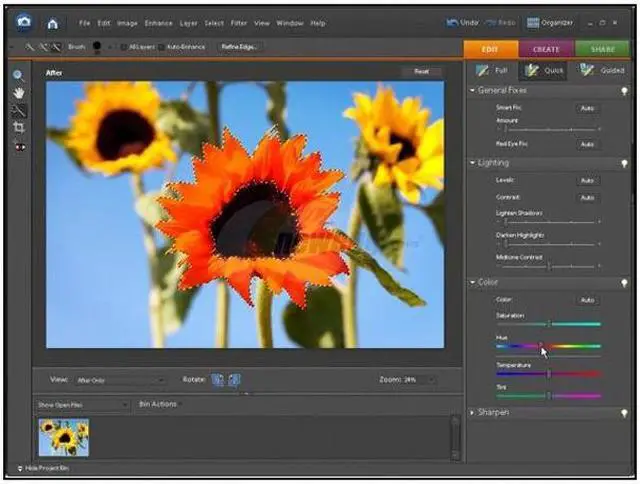This screenshot has height=484, width=640.
Task: Open the File menu
Action: click(x=84, y=23)
